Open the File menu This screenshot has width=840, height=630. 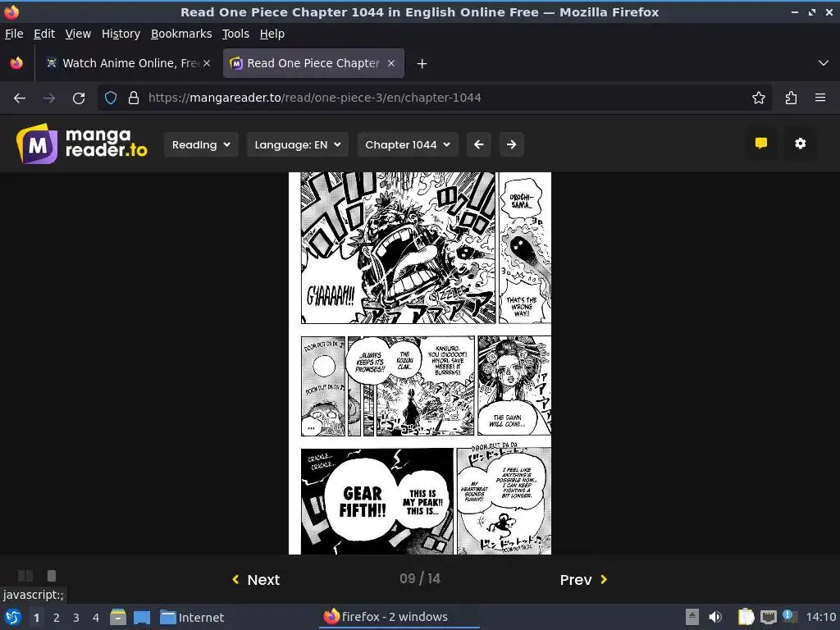click(x=14, y=34)
